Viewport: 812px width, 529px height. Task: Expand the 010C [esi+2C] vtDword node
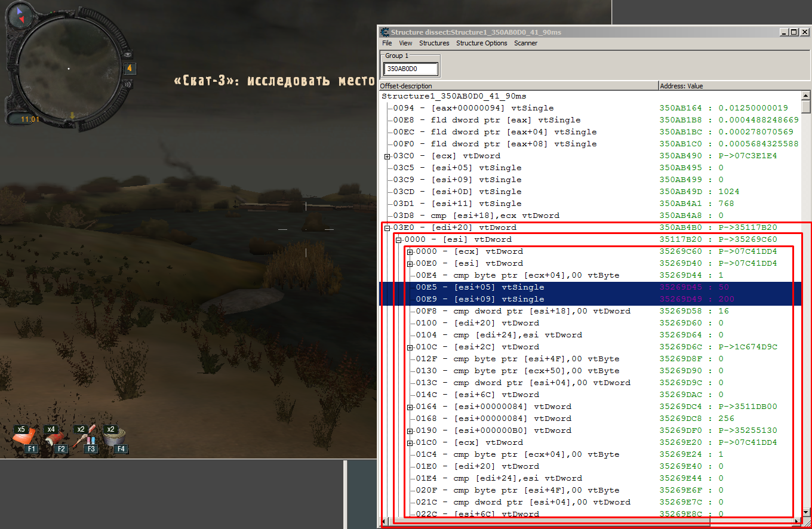410,347
